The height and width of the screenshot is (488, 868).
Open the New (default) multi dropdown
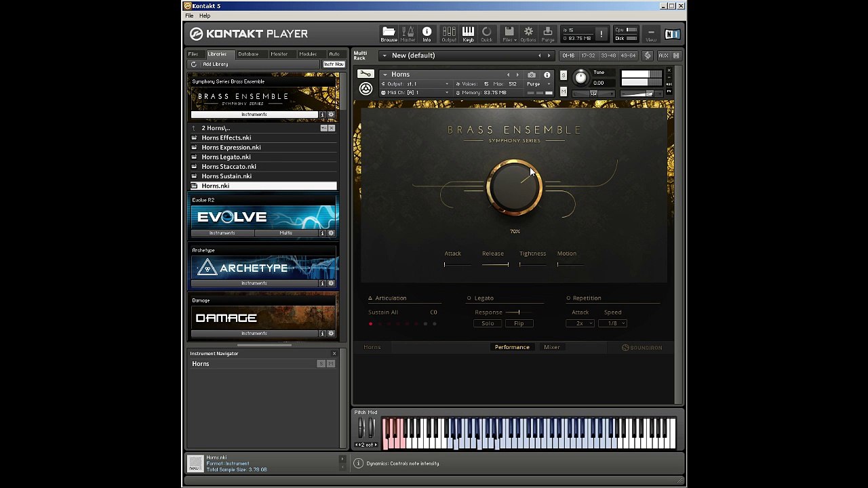tap(384, 56)
